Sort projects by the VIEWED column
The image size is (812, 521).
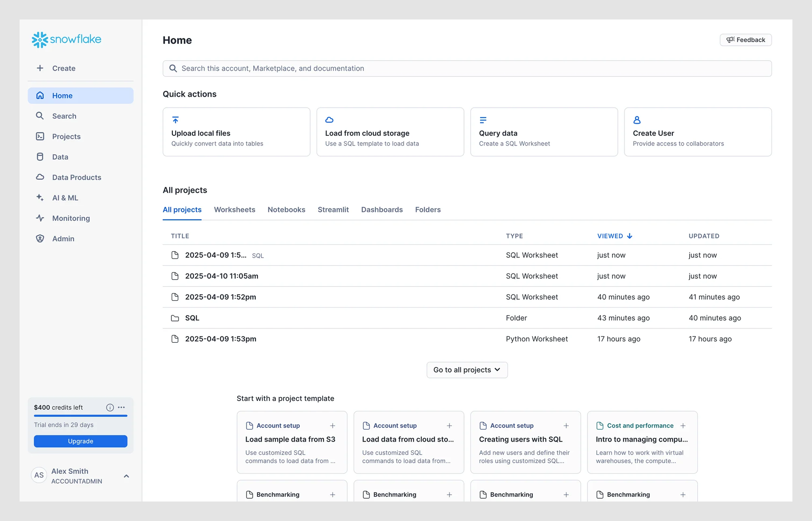(x=614, y=236)
